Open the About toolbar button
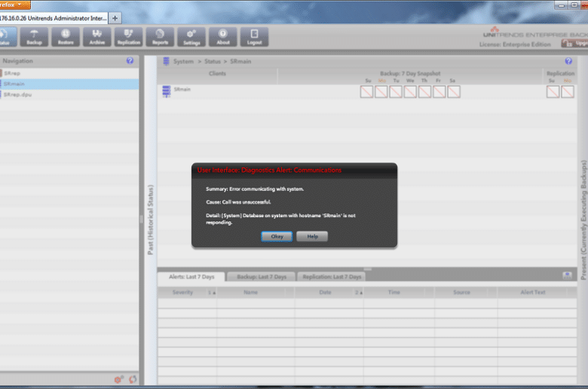This screenshot has height=389, width=588. coord(223,37)
